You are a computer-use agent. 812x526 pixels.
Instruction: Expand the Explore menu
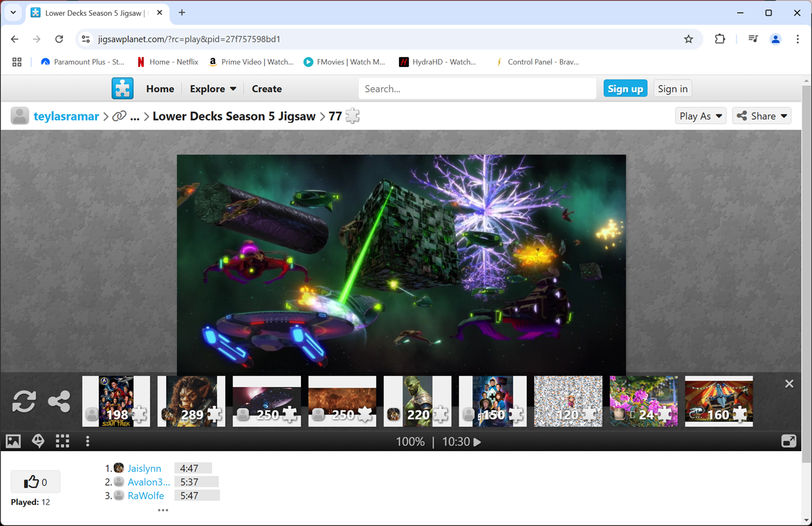point(213,89)
